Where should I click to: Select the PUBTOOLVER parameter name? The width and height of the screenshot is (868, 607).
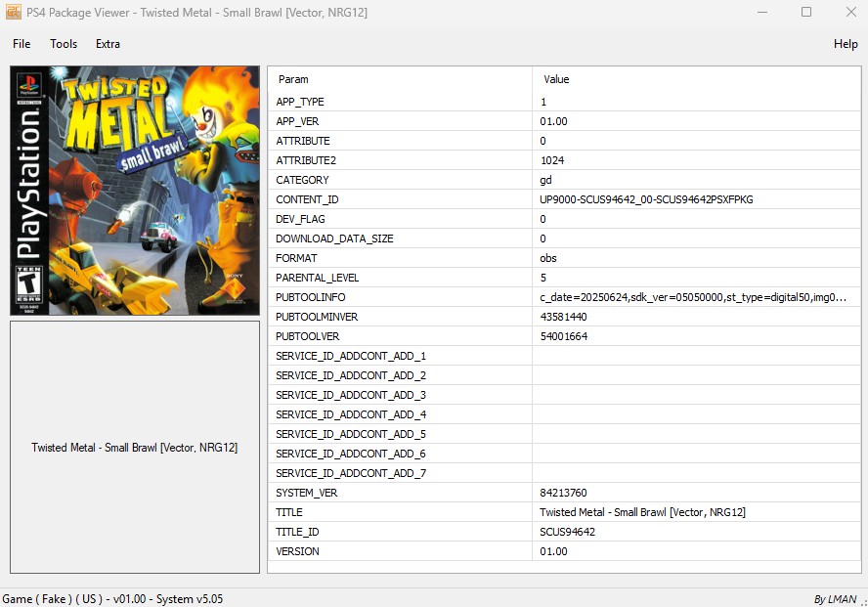pos(307,336)
